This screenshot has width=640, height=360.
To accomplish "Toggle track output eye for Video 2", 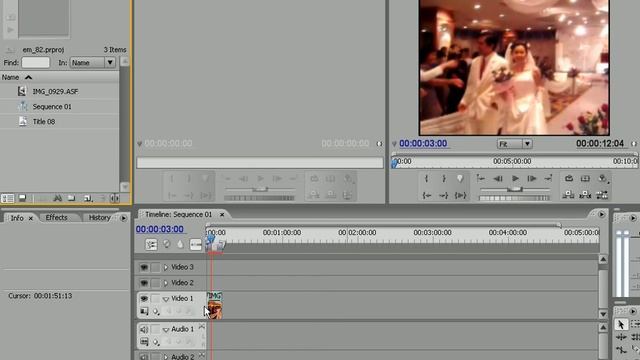I will coord(144,283).
